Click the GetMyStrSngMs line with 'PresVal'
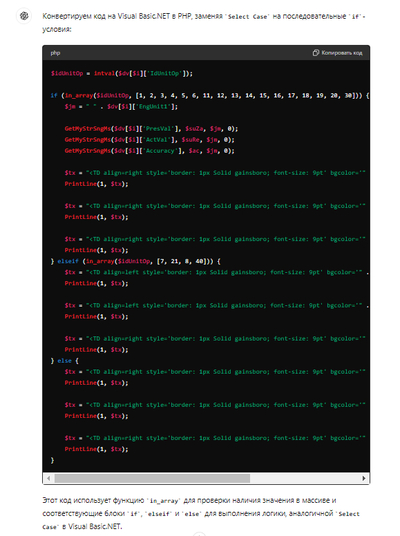 151,129
